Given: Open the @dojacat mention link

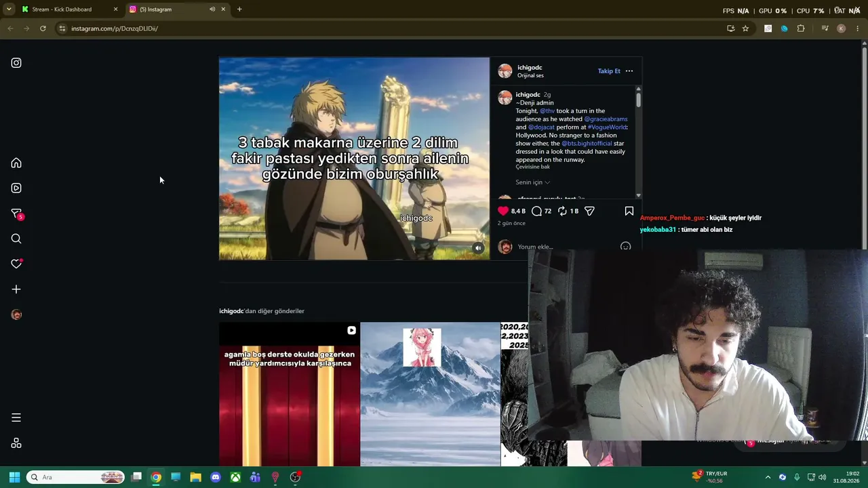Looking at the screenshot, I should pyautogui.click(x=541, y=127).
